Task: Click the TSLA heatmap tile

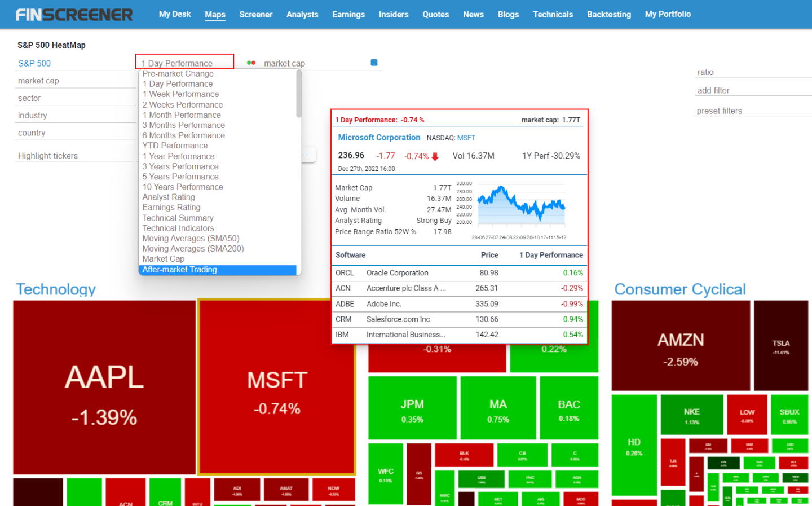Action: point(781,345)
